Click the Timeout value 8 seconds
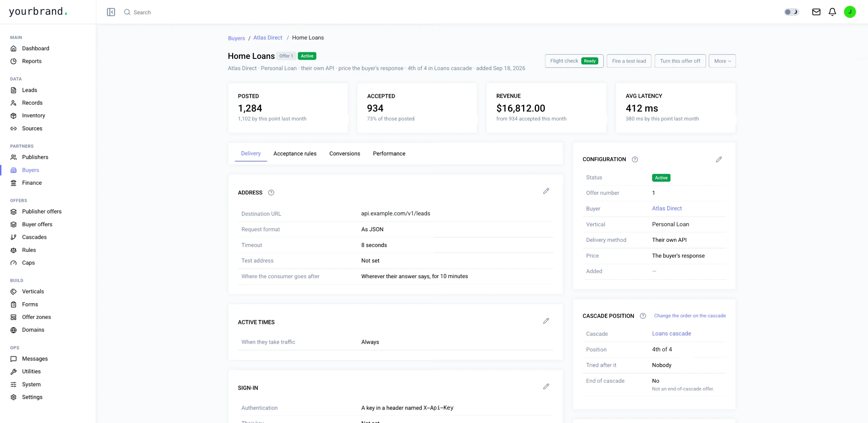The width and height of the screenshot is (868, 423). 374,245
